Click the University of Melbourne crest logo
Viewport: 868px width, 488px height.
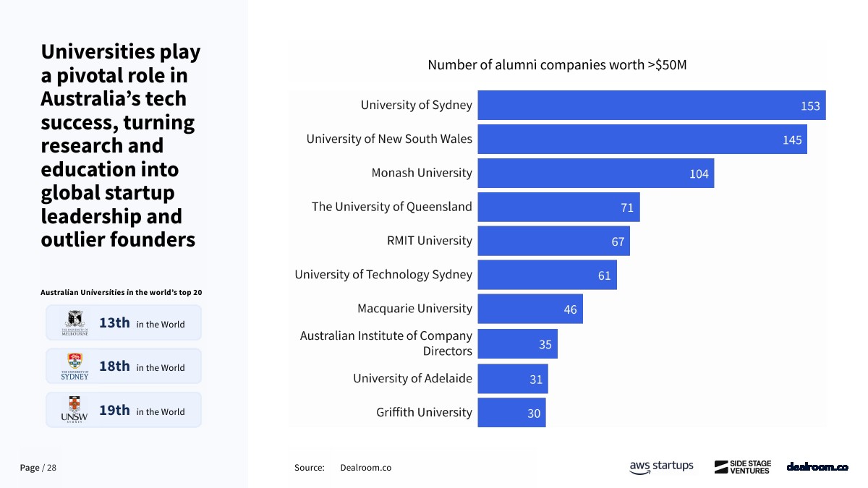75,322
